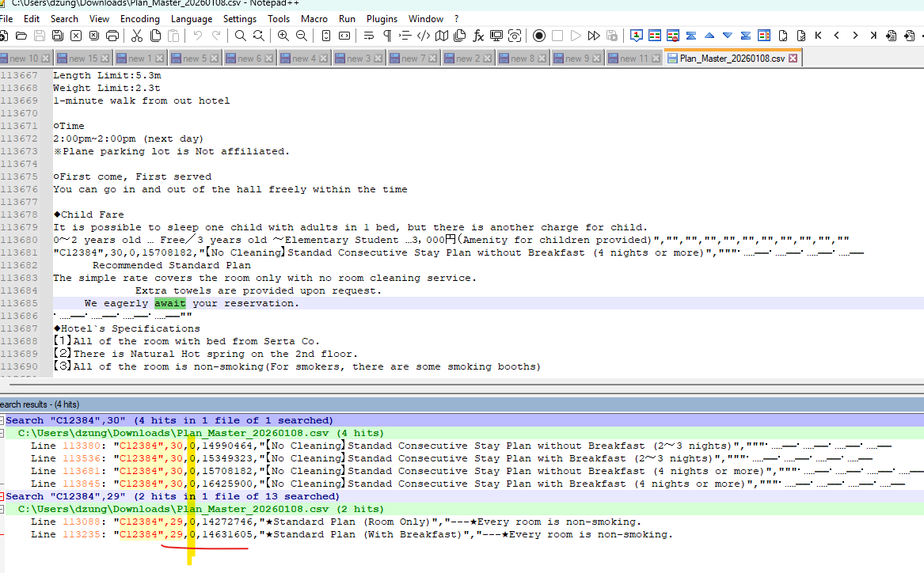Screen dimensions: 924x573
Task: Collapse the Search "C12384",30 results group
Action: pyautogui.click(x=3, y=421)
